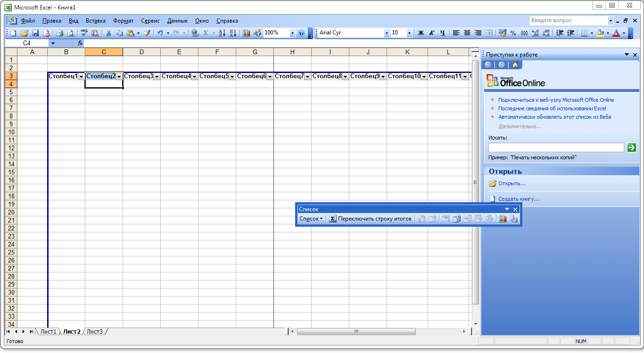This screenshot has height=353, width=644.
Task: Click the yellow fill color bucket
Action: point(600,33)
